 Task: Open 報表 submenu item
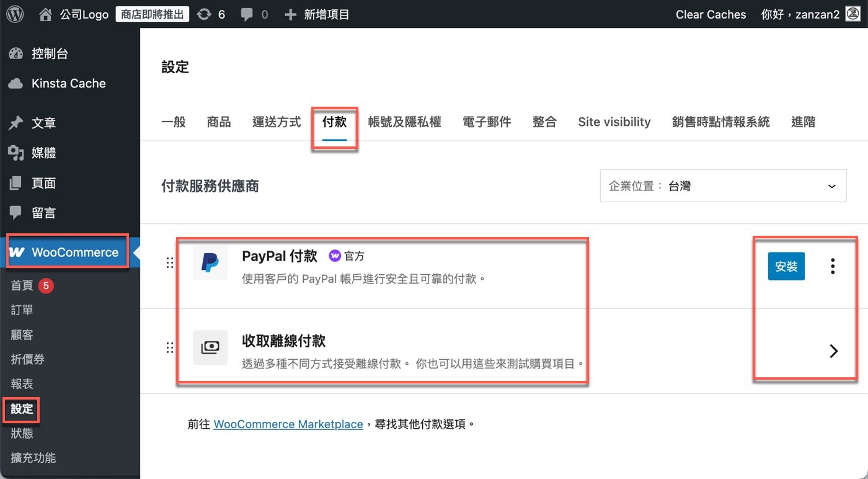pos(22,384)
